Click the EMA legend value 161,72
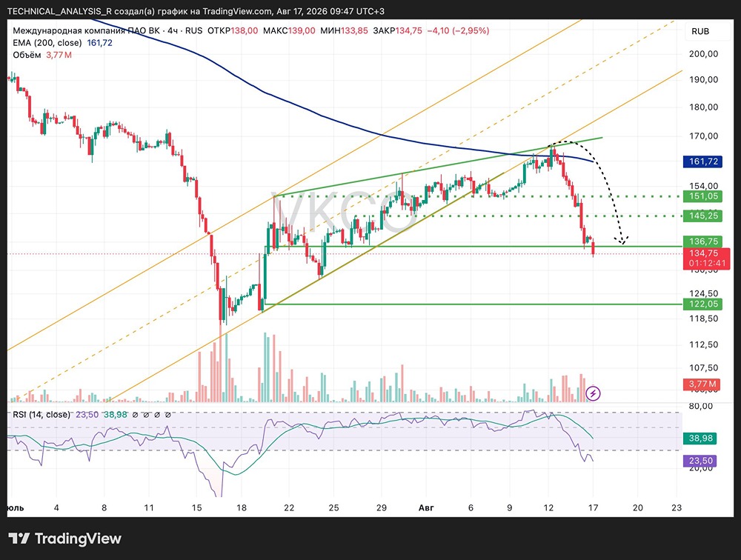 (x=100, y=43)
